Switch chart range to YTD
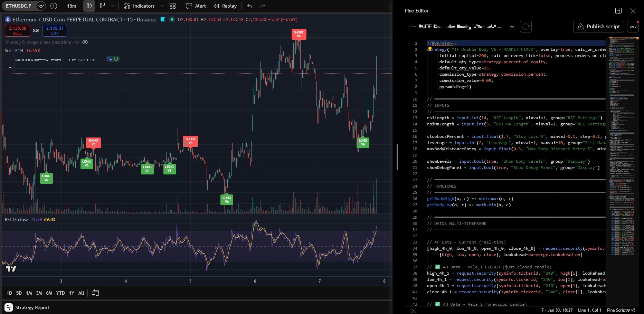Screen dimensions: 644x314 [x=60, y=293]
